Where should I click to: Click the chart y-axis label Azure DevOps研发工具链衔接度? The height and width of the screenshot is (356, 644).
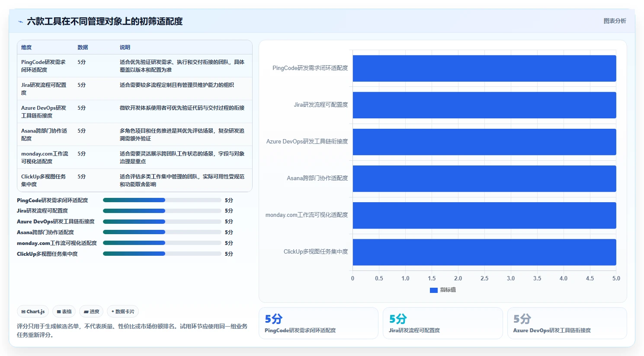pyautogui.click(x=307, y=141)
